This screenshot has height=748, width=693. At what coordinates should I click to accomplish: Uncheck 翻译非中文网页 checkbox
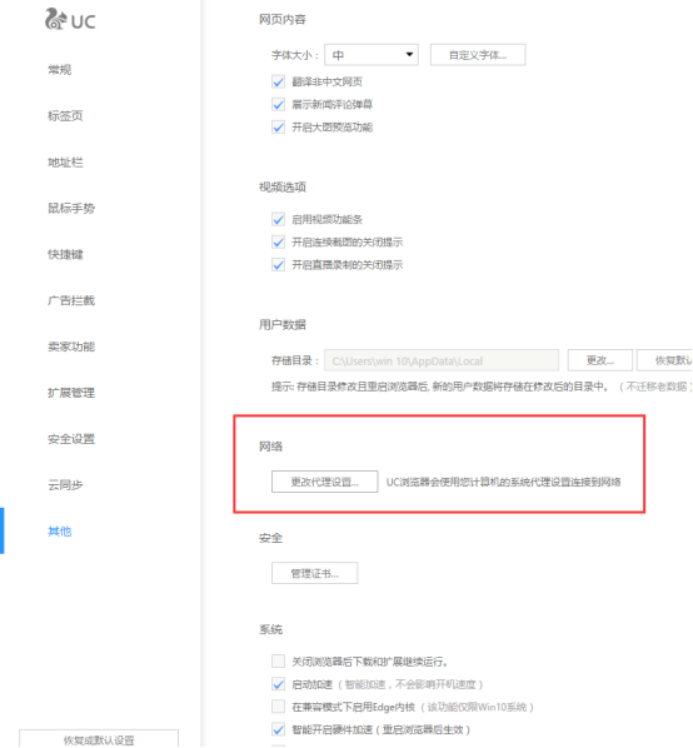click(279, 81)
